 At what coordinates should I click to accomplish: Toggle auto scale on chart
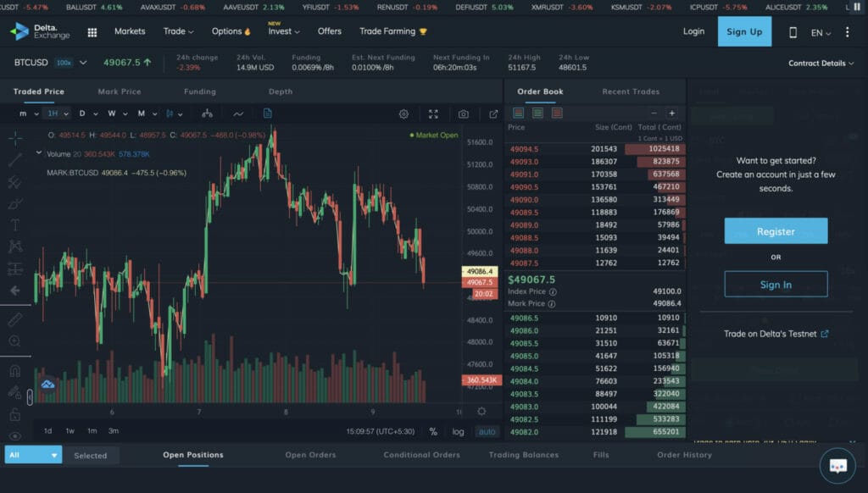[x=487, y=431]
